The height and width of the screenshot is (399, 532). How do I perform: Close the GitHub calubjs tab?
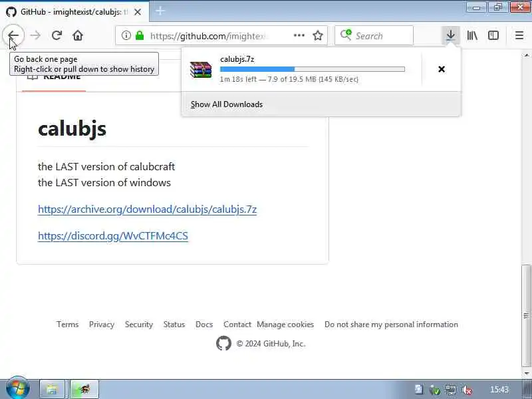click(138, 12)
